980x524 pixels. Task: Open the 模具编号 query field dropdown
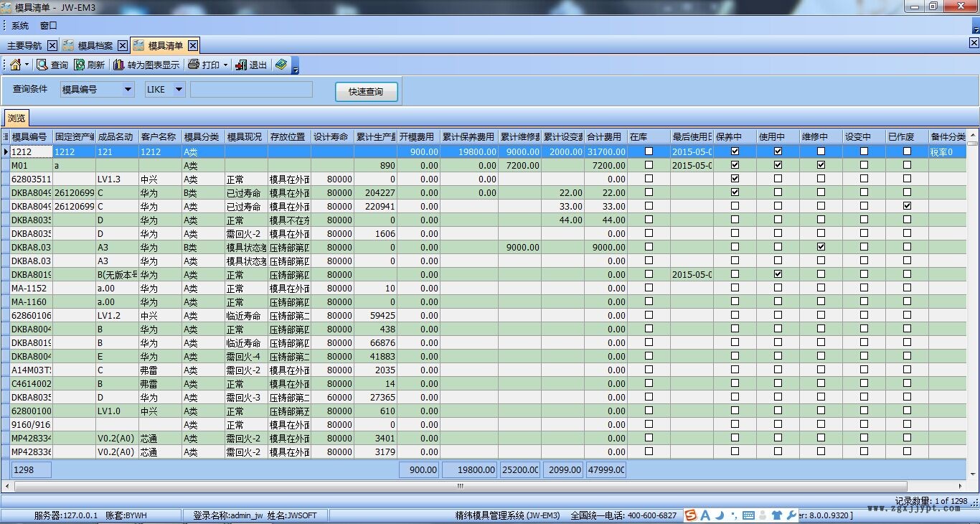click(129, 88)
